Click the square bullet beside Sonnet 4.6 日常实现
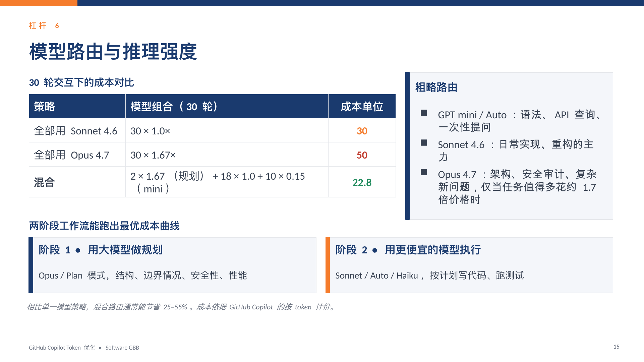The width and height of the screenshot is (644, 362). [x=424, y=143]
